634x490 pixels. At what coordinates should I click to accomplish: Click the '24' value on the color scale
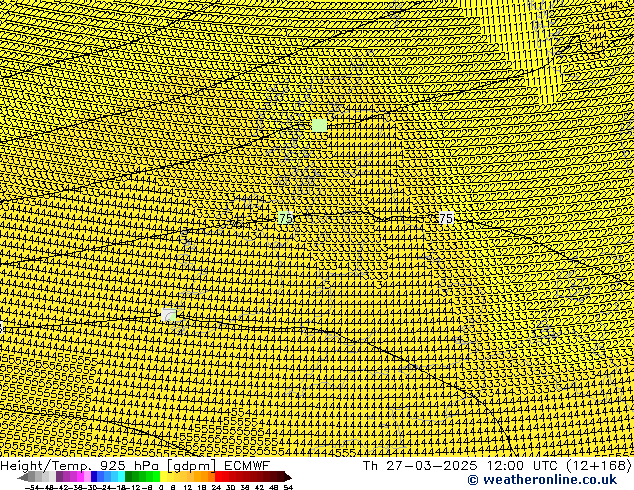216,487
